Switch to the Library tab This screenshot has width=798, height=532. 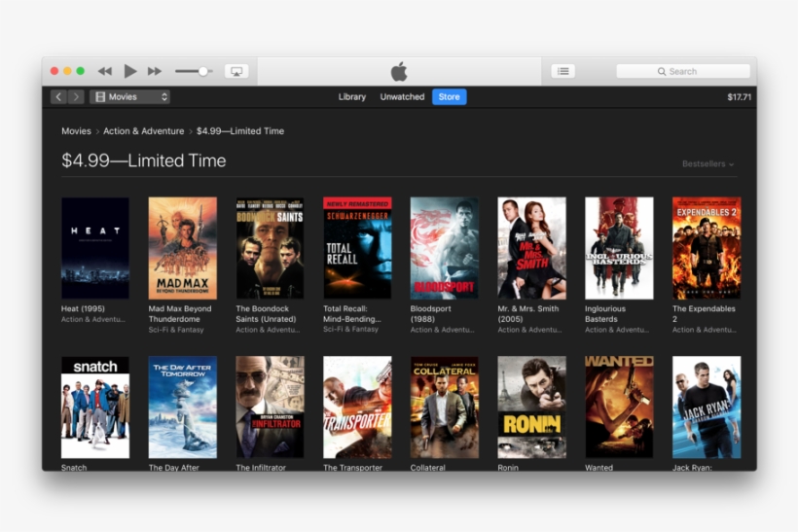352,96
